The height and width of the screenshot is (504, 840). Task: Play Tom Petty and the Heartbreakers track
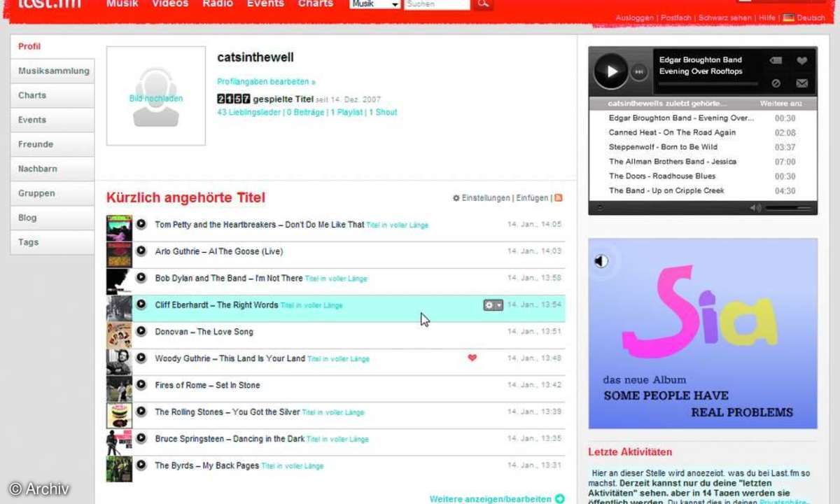141,224
